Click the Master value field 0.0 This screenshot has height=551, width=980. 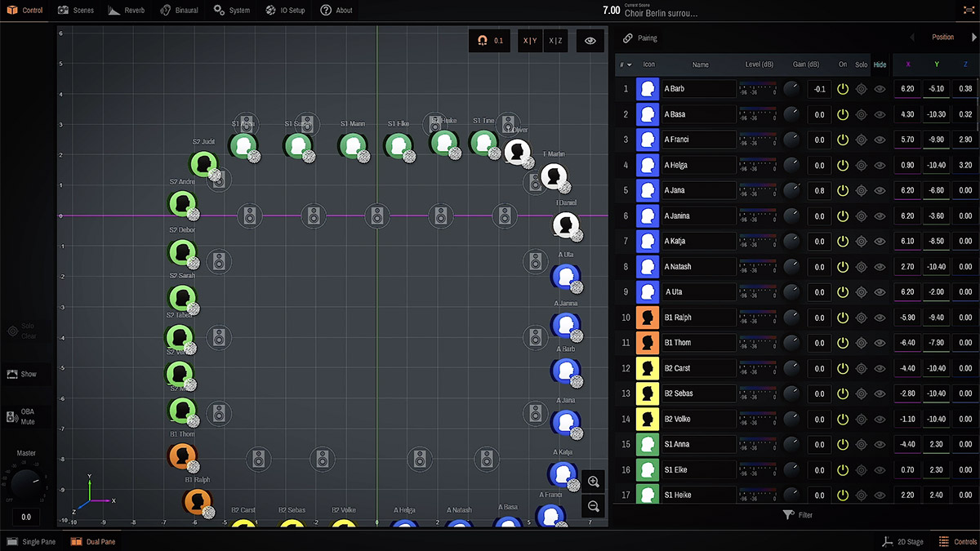pyautogui.click(x=25, y=517)
